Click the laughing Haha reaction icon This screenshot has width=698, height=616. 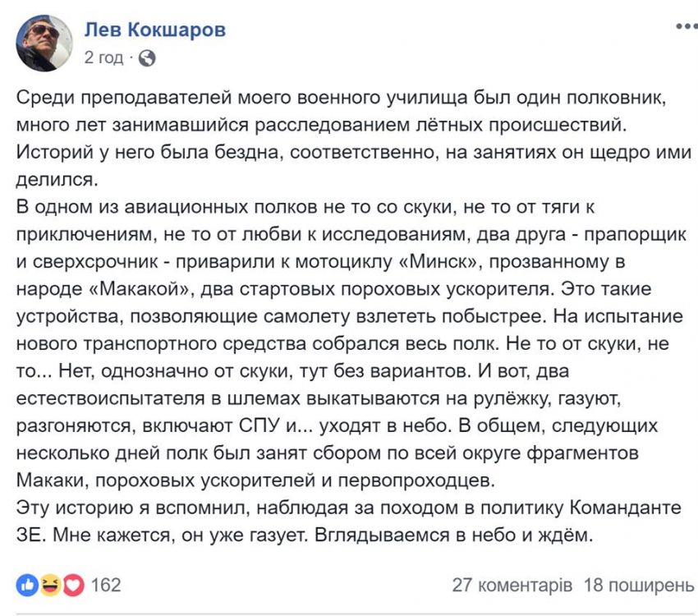50,586
